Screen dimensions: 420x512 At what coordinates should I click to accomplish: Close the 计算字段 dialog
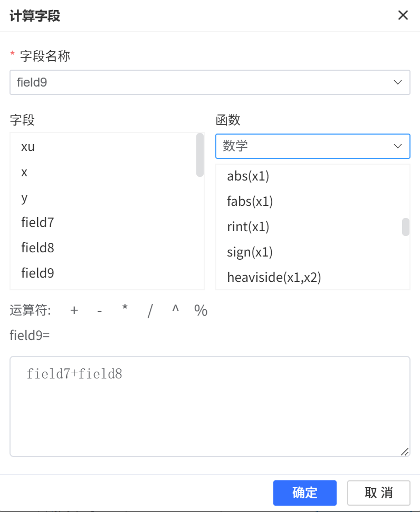(403, 15)
